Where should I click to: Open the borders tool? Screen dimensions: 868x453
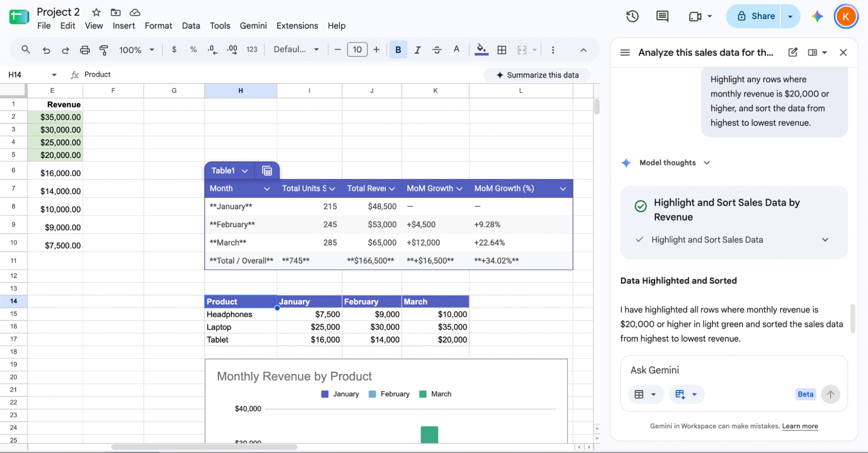(502, 50)
